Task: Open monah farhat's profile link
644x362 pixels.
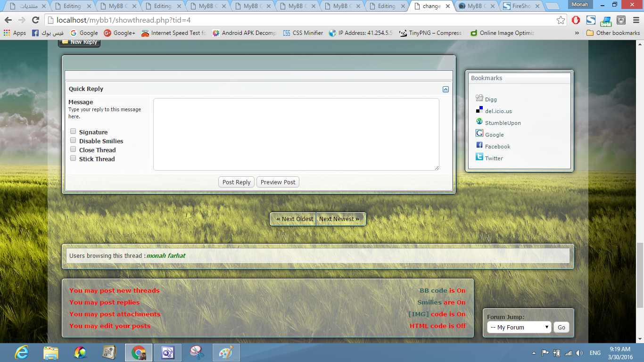Action: pyautogui.click(x=166, y=255)
